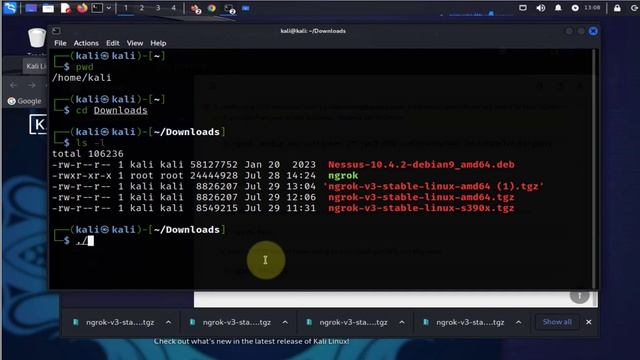The height and width of the screenshot is (360, 640).
Task: Click Show all downloads button
Action: point(557,322)
